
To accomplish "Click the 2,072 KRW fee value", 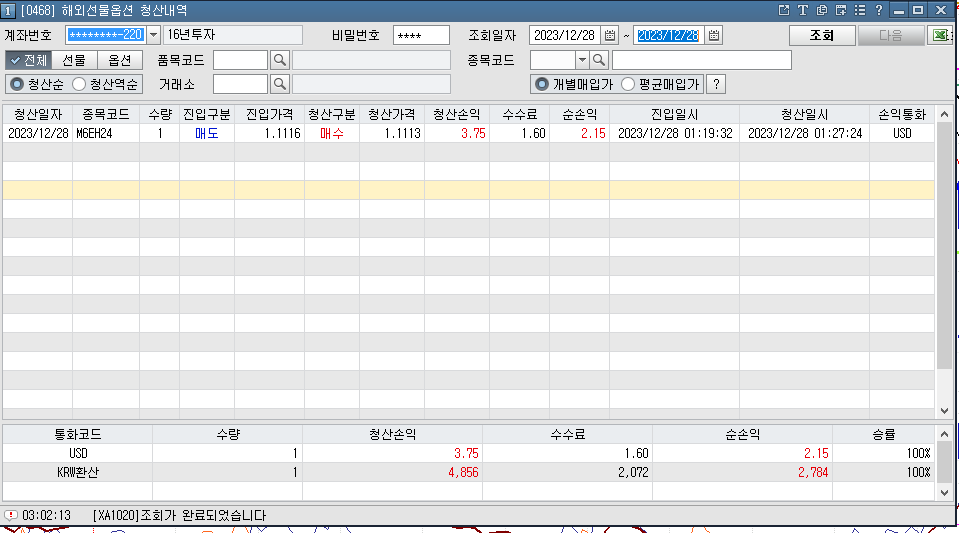I will point(633,472).
